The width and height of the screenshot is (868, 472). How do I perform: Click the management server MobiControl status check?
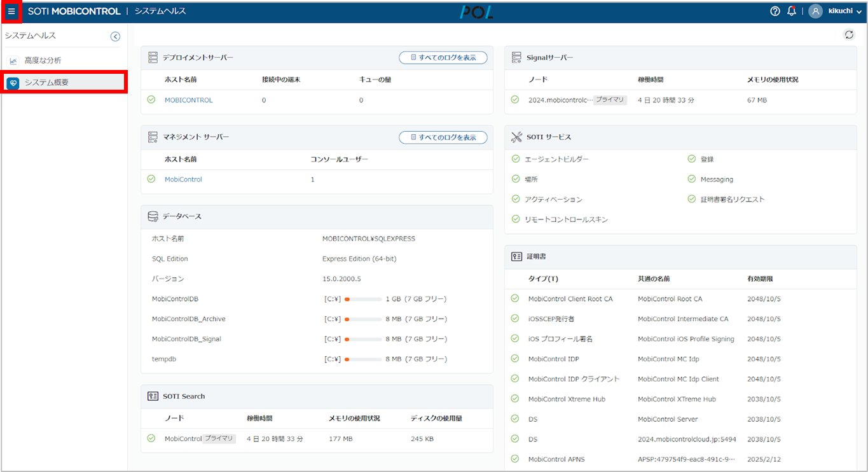151,179
